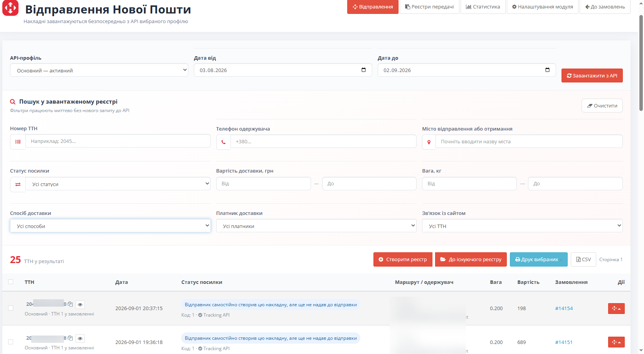Click status badge in 19:36:18 row
Image resolution: width=644 pixels, height=354 pixels.
click(x=271, y=338)
